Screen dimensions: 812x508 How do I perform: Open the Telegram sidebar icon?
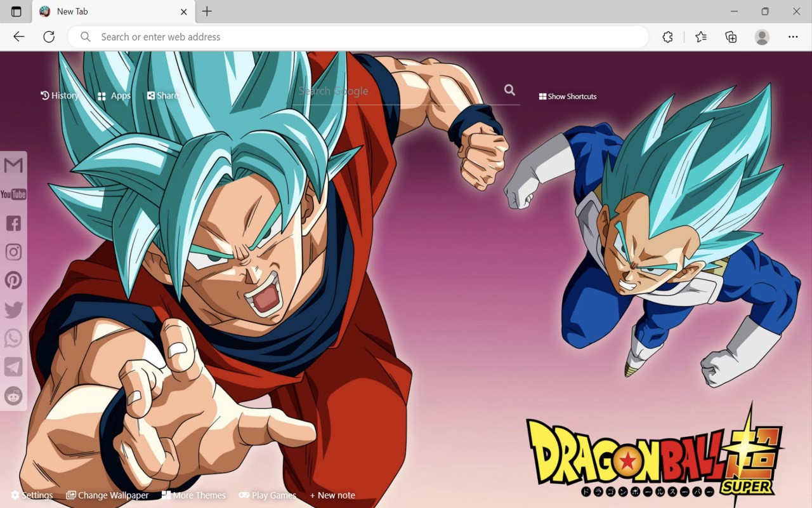pyautogui.click(x=13, y=367)
